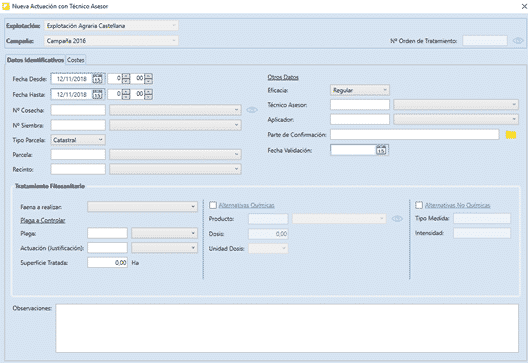Click the Nº Cosecha code field

[78, 110]
